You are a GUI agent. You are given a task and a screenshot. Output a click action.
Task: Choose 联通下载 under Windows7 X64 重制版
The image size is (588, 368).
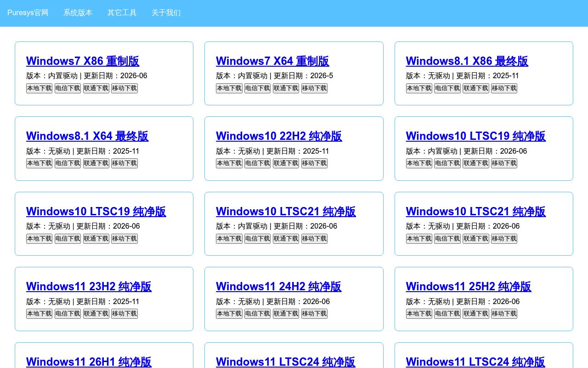click(286, 88)
